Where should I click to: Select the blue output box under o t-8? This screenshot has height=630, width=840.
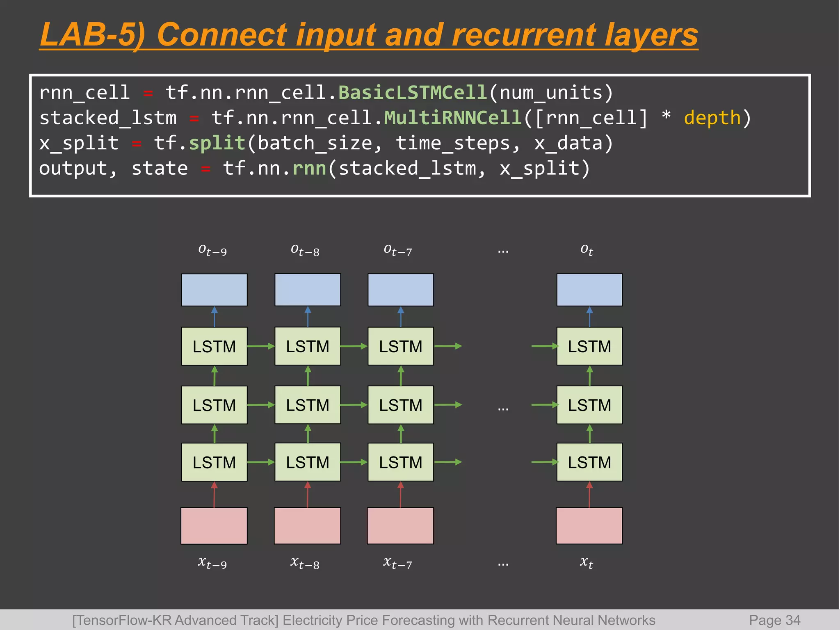coord(307,290)
